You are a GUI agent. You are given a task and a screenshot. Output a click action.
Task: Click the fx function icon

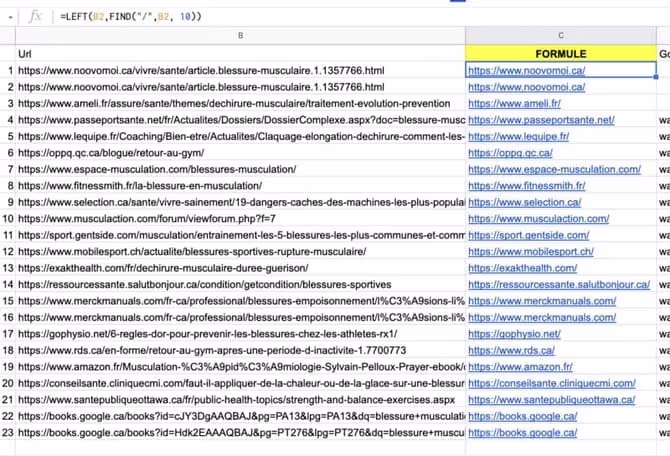[34, 17]
